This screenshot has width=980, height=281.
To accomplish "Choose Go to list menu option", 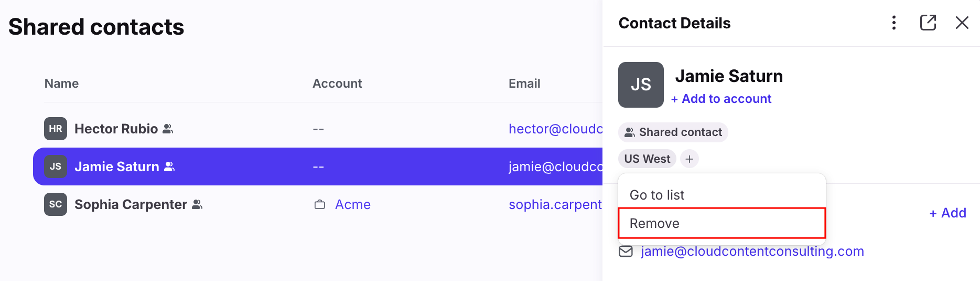I will (x=722, y=195).
